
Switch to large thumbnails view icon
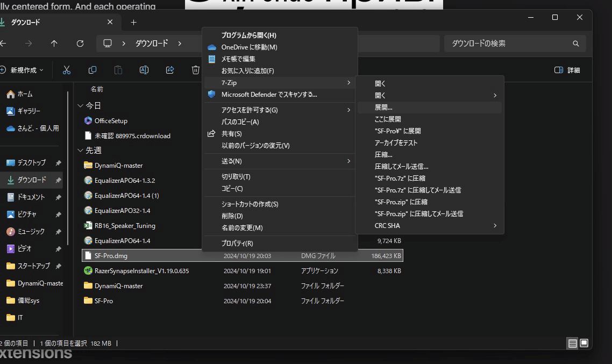click(584, 344)
